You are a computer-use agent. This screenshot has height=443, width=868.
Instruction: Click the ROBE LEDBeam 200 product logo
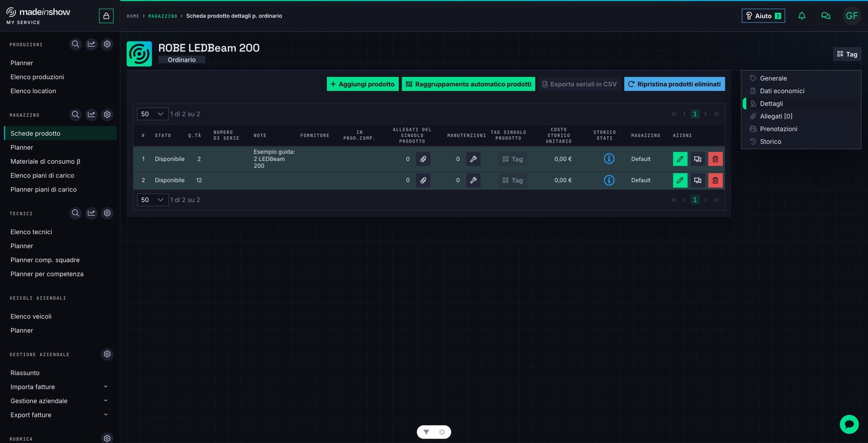pos(139,54)
